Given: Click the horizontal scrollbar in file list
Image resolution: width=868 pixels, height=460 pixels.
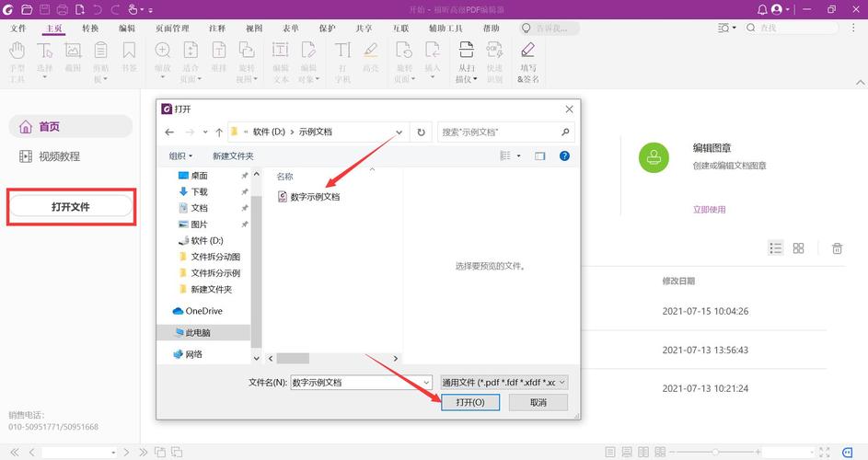Looking at the screenshot, I should point(293,358).
